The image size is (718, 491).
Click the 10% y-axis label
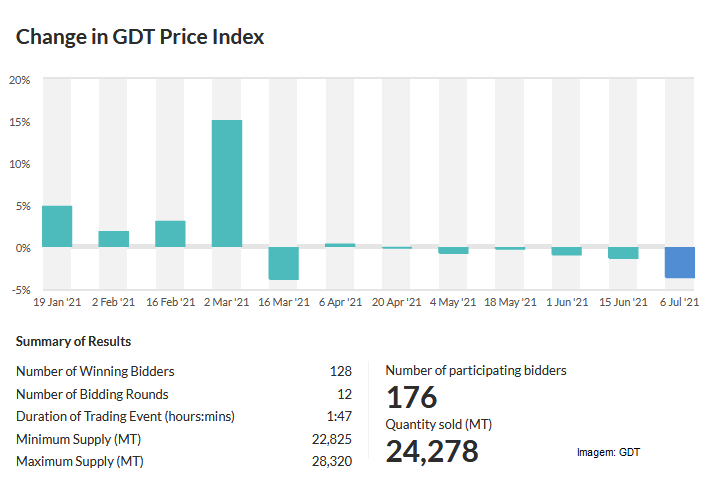[x=20, y=164]
